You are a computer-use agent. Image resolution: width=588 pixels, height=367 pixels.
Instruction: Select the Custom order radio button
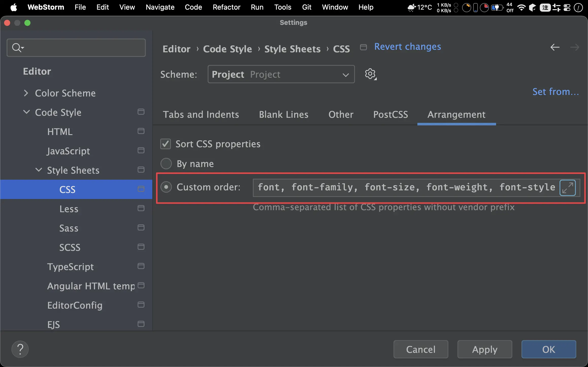point(166,187)
